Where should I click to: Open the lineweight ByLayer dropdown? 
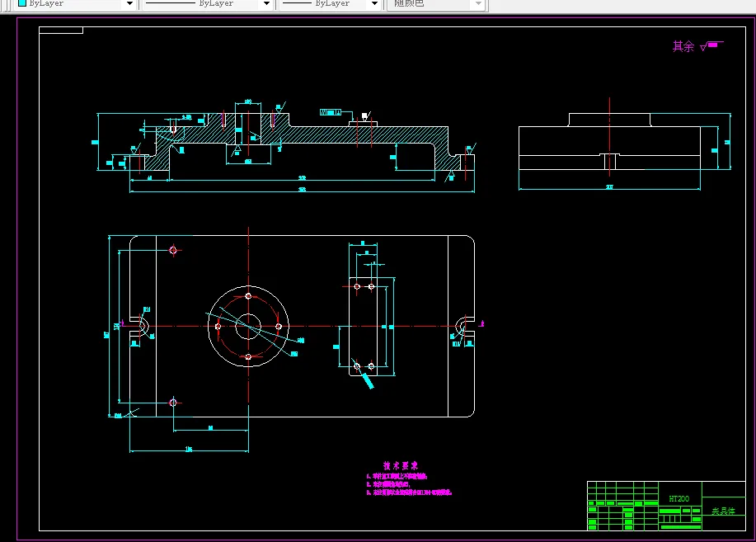(331, 4)
